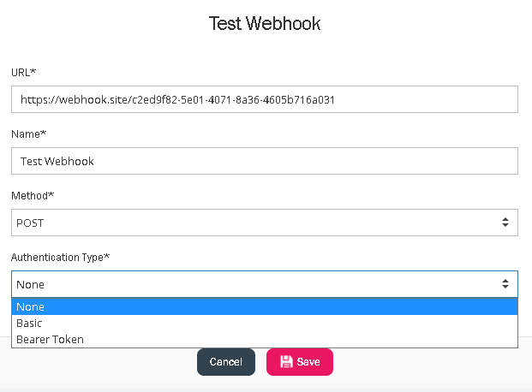Click the "Method*" field label
This screenshot has height=392, width=532.
32,196
